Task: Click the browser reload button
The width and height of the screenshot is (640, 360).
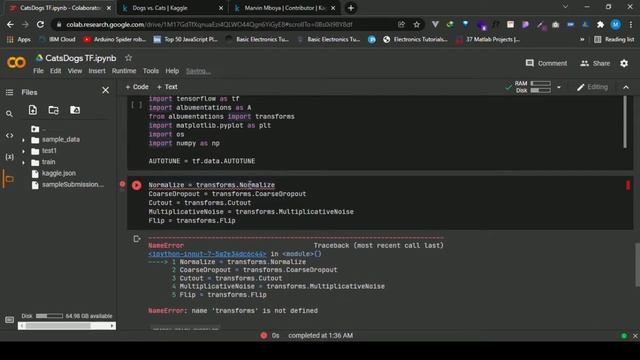Action: pos(40,24)
